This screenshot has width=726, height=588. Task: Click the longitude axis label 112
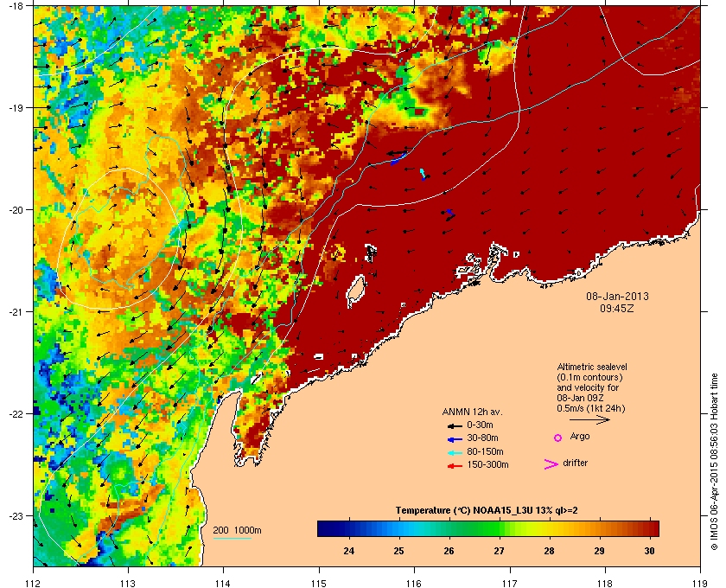pyautogui.click(x=34, y=583)
